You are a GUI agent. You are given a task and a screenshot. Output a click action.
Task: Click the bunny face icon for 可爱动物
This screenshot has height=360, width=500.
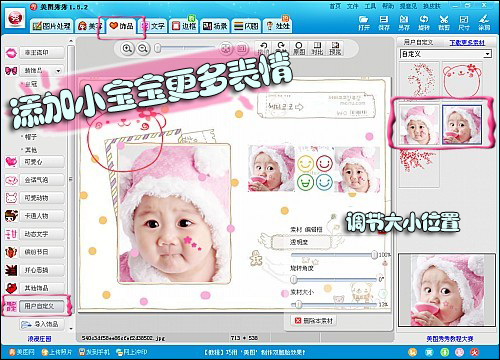(x=11, y=198)
